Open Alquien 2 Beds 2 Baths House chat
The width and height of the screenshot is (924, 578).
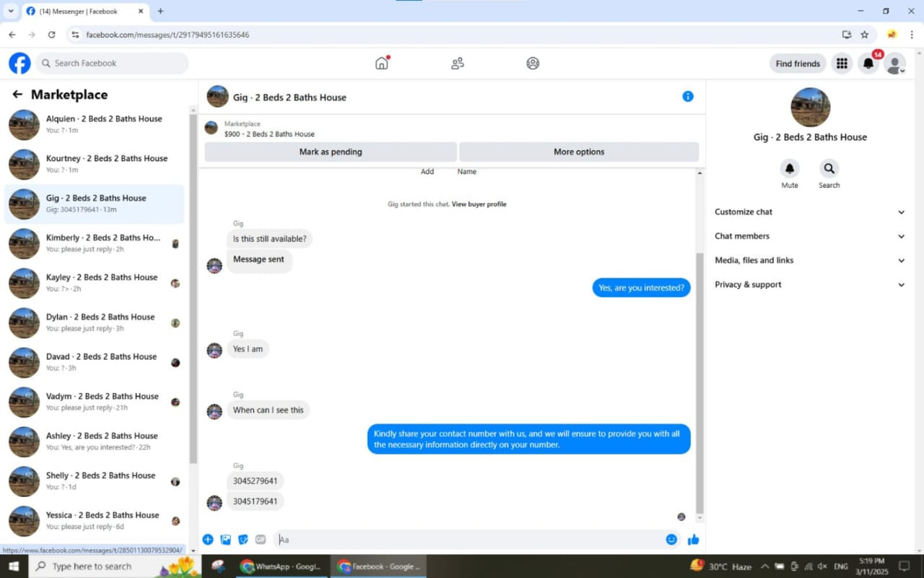pos(95,124)
